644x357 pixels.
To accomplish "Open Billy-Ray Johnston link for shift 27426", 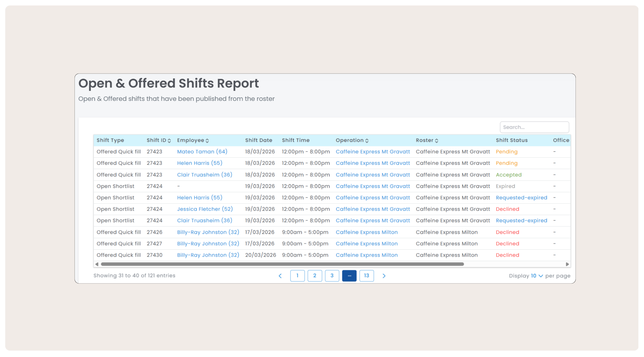I will click(208, 232).
